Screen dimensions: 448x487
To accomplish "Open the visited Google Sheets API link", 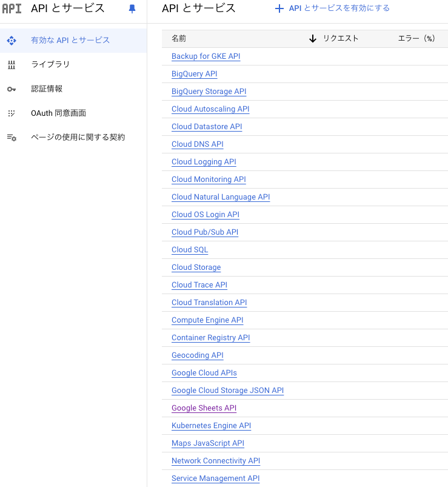I will [204, 408].
